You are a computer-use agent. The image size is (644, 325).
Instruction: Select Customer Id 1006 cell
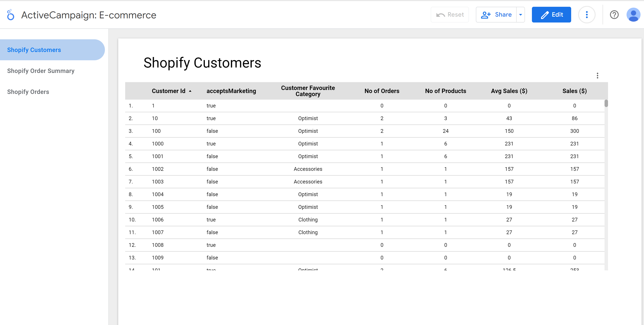coord(157,220)
